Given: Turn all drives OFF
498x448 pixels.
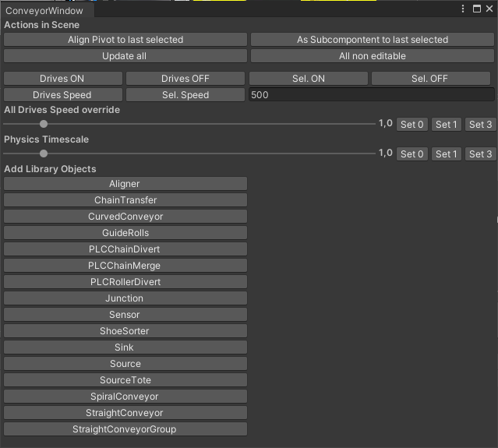Looking at the screenshot, I should coord(185,79).
